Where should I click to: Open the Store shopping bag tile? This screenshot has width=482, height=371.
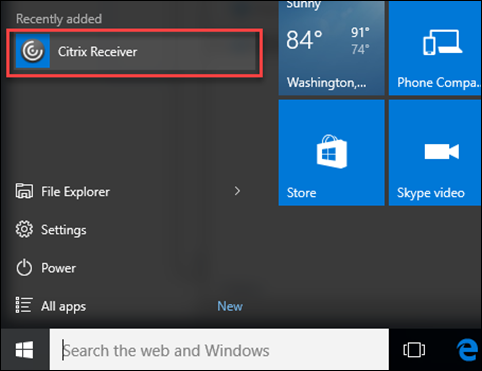pyautogui.click(x=331, y=153)
